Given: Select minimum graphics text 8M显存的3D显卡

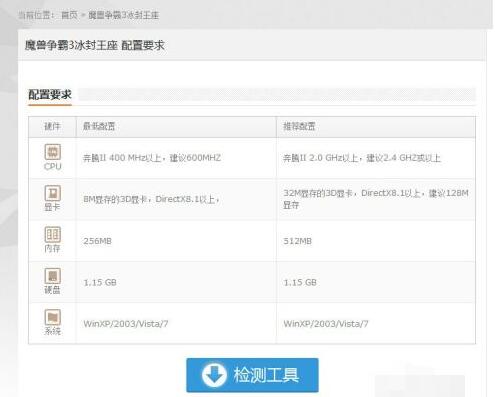Looking at the screenshot, I should (x=115, y=199).
